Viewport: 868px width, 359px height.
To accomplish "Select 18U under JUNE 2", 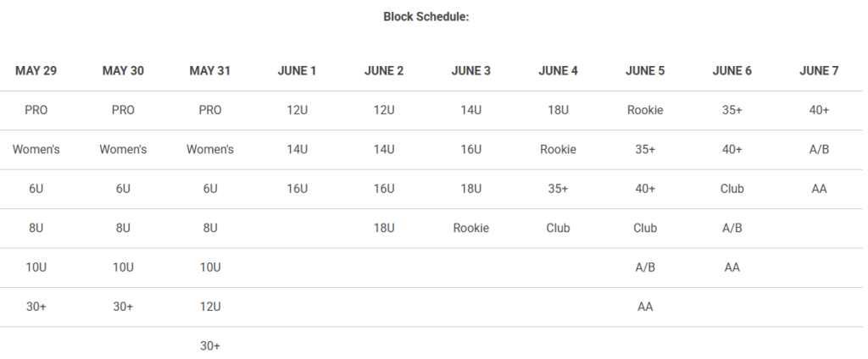I will (x=384, y=228).
